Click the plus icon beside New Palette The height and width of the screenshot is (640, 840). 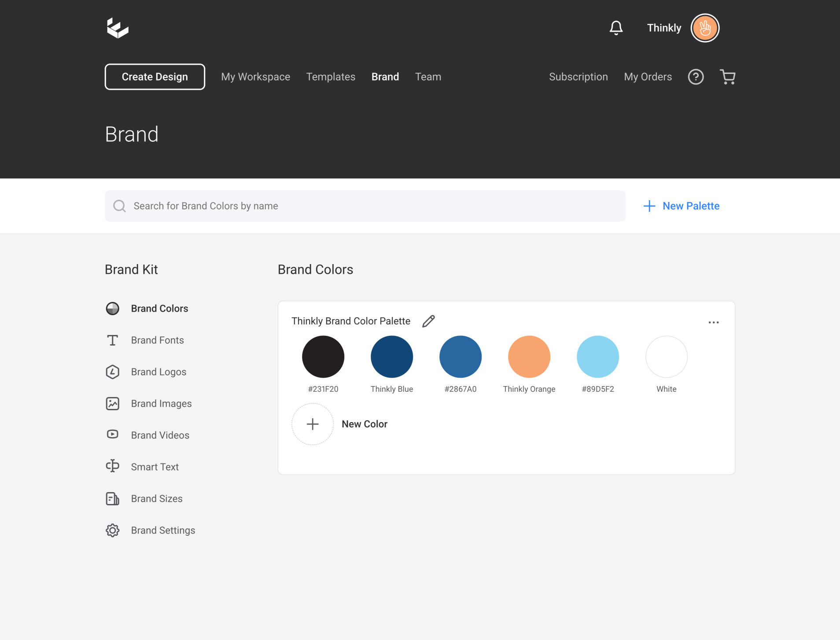pos(649,206)
